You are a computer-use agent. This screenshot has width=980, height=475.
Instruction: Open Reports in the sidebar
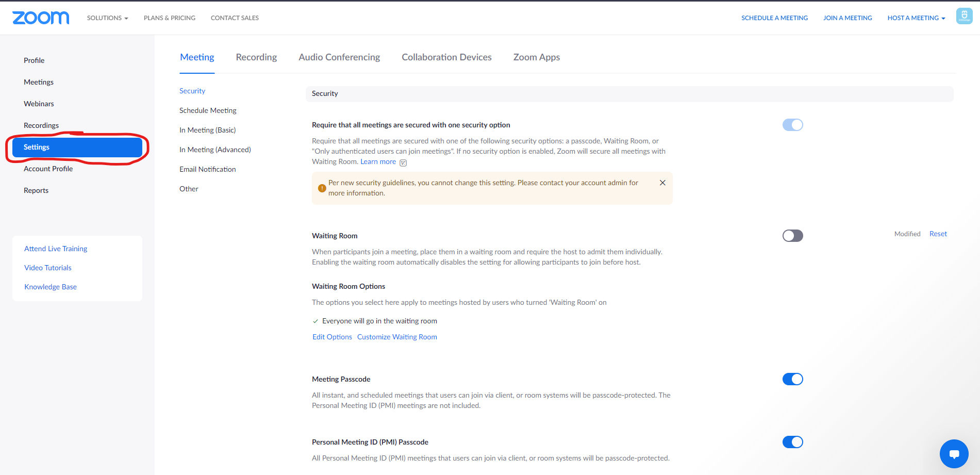coord(36,190)
